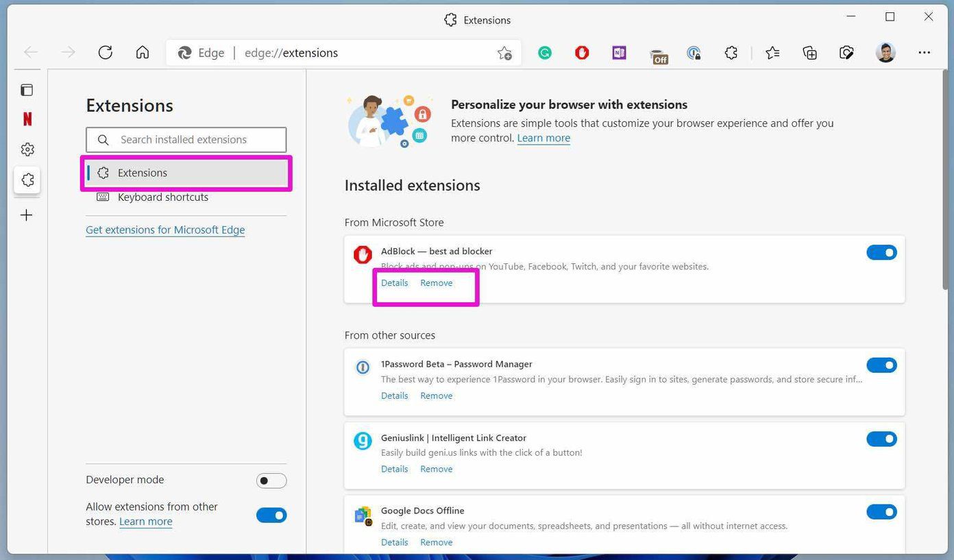Click the sidebar settings gear icon
This screenshot has width=954, height=560.
27,149
